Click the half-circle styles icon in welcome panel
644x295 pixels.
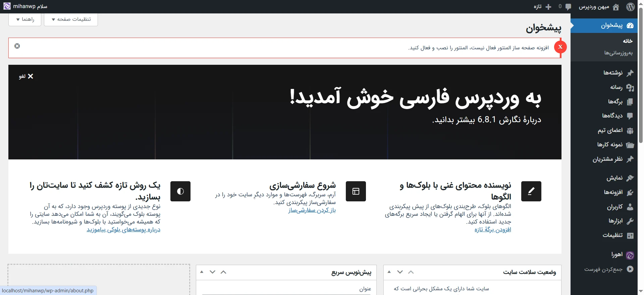[x=180, y=191]
